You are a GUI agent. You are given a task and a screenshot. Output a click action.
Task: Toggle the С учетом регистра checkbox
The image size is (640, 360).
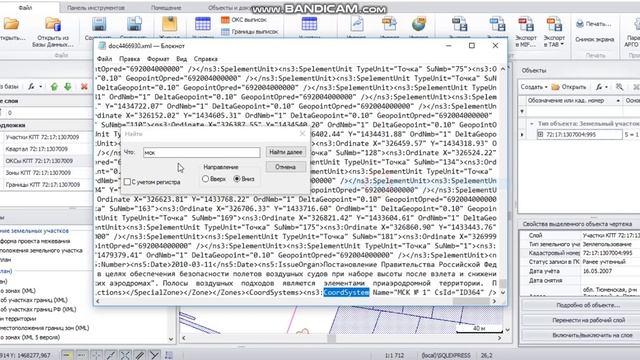pyautogui.click(x=127, y=182)
